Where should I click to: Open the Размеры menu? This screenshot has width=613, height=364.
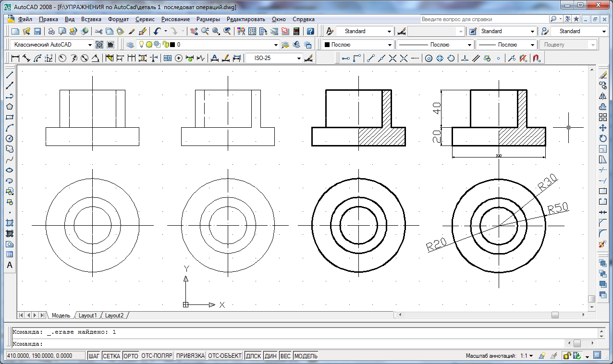point(208,19)
